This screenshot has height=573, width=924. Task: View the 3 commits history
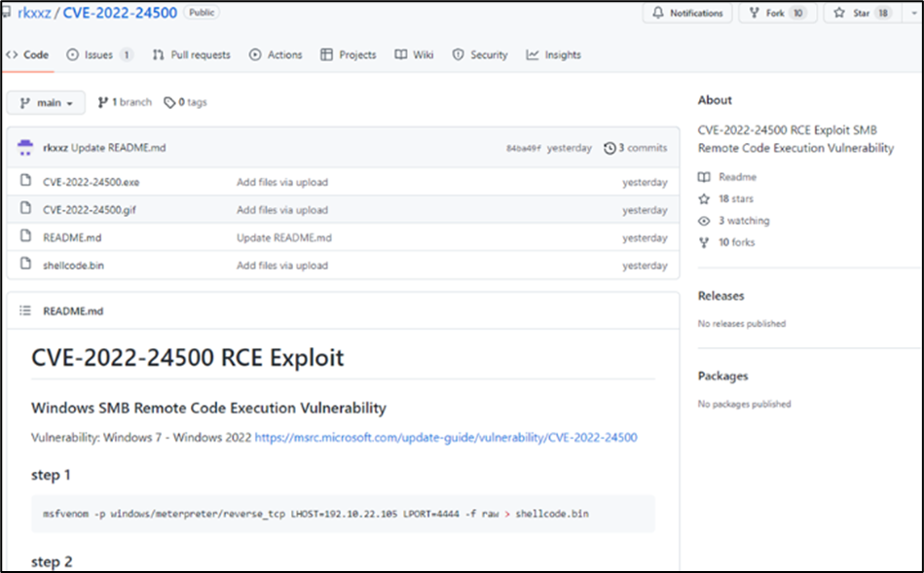point(636,148)
